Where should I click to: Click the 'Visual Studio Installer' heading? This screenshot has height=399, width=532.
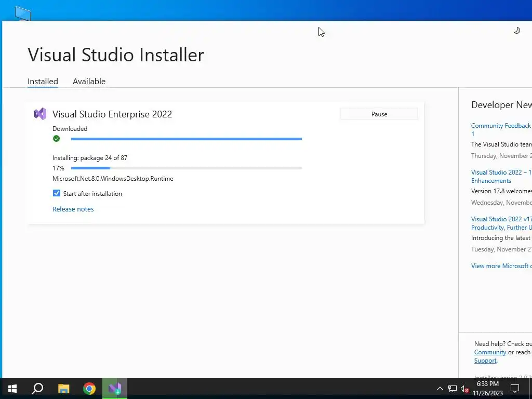tap(116, 55)
